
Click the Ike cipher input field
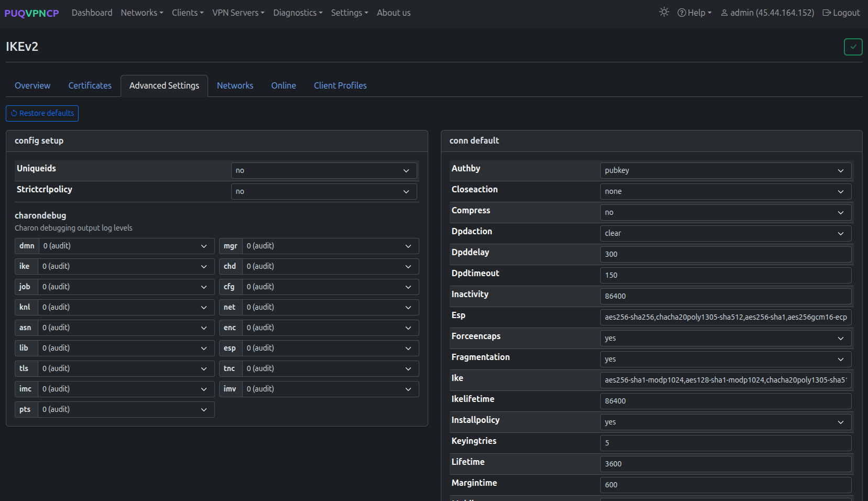pyautogui.click(x=725, y=380)
